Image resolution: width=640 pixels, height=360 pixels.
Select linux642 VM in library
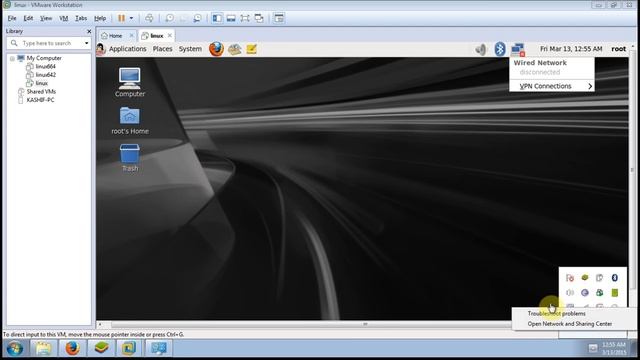(45, 75)
